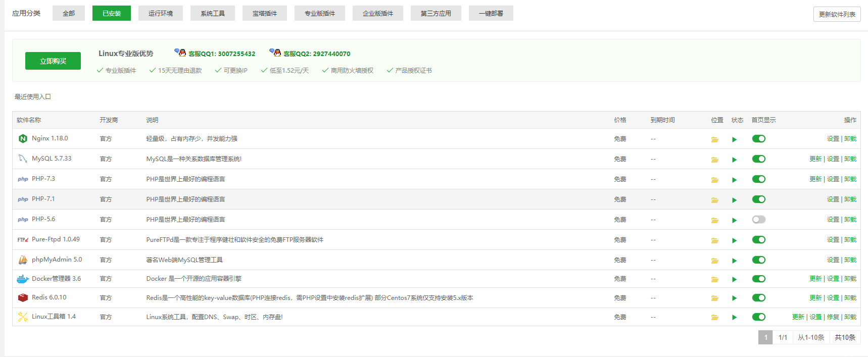The width and height of the screenshot is (868, 357).
Task: Click the status play icon for phpMyAdmin
Action: tap(734, 261)
